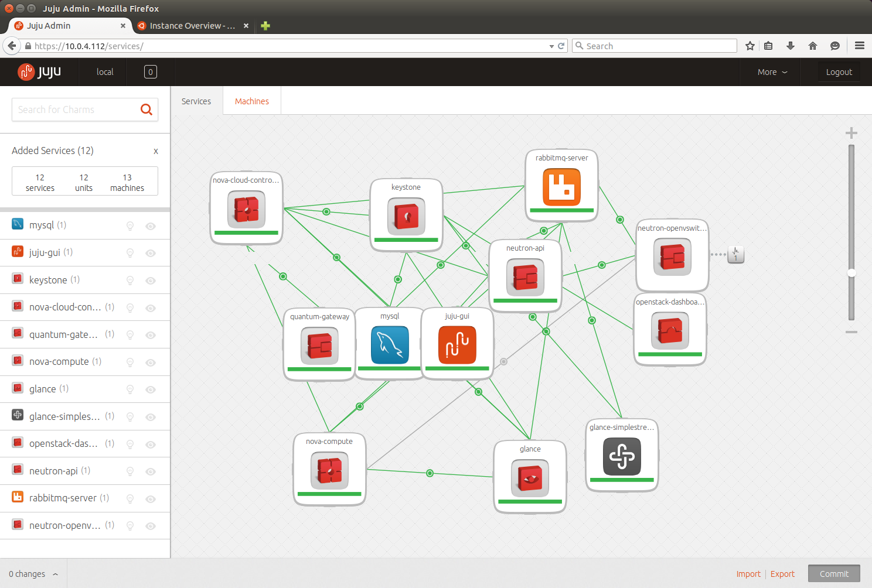
Task: Switch to the Machines tab
Action: [x=252, y=101]
